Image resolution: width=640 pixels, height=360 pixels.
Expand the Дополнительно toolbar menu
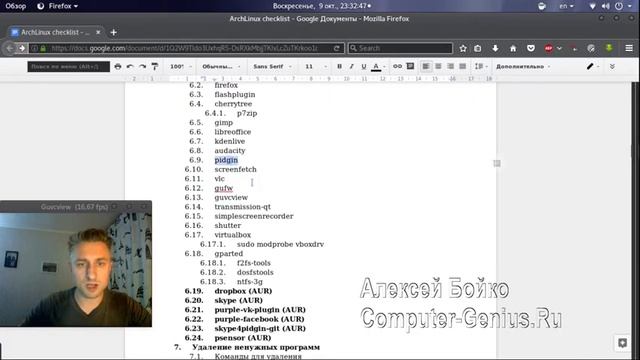[523, 67]
